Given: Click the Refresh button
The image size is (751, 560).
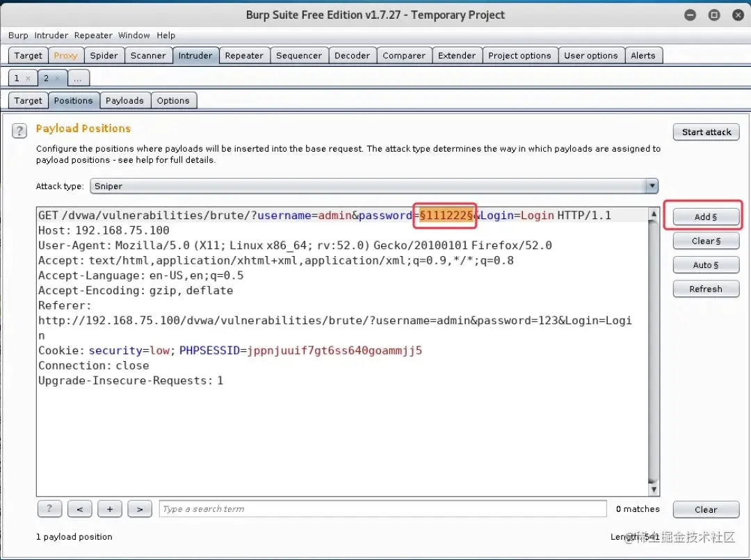Looking at the screenshot, I should coord(706,289).
